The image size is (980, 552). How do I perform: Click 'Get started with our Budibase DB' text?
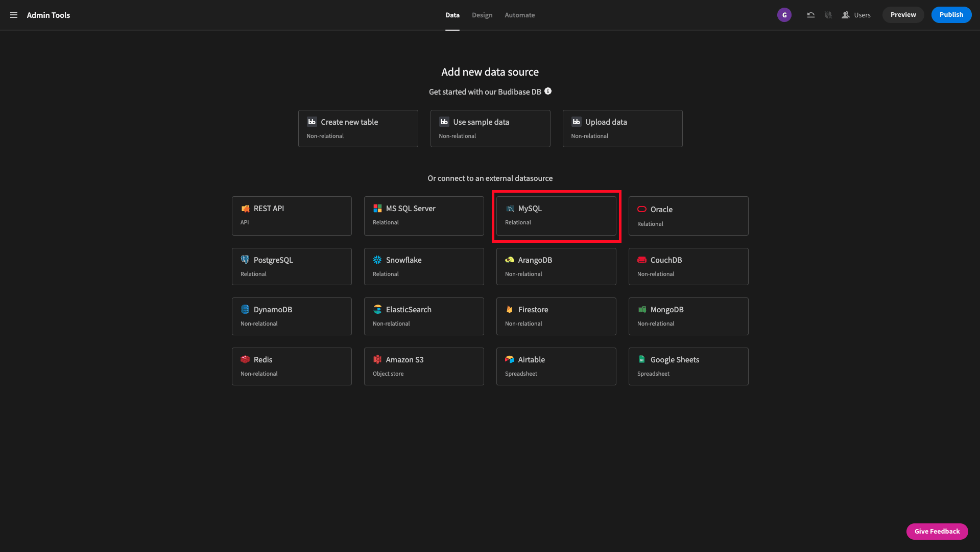pos(485,92)
